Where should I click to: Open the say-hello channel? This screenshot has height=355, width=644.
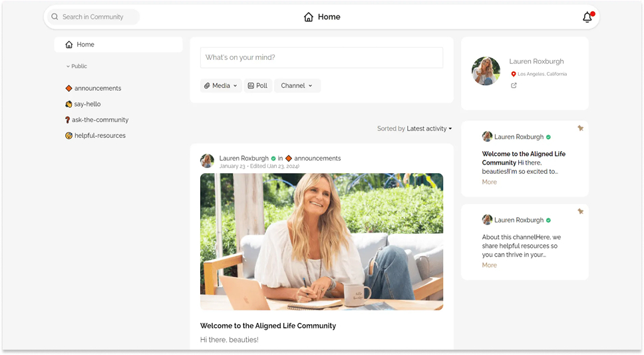(83, 104)
